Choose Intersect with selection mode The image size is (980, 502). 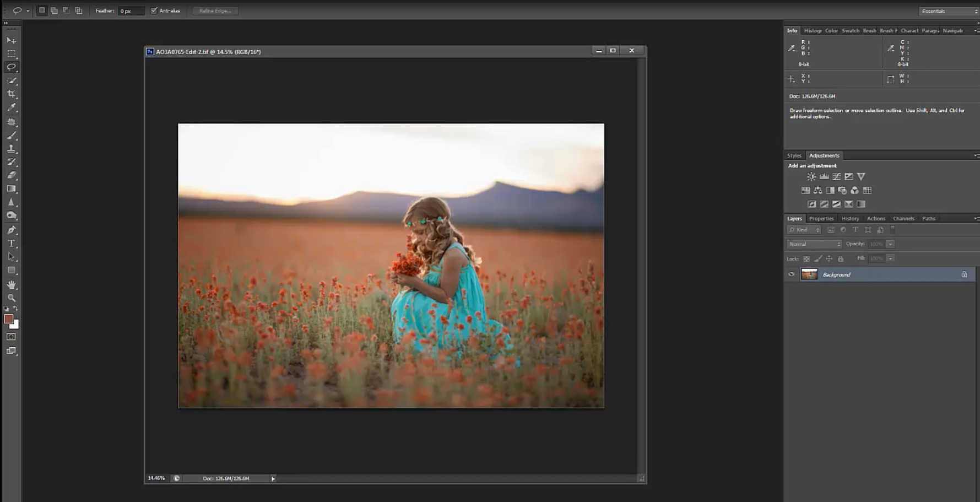[x=79, y=10]
